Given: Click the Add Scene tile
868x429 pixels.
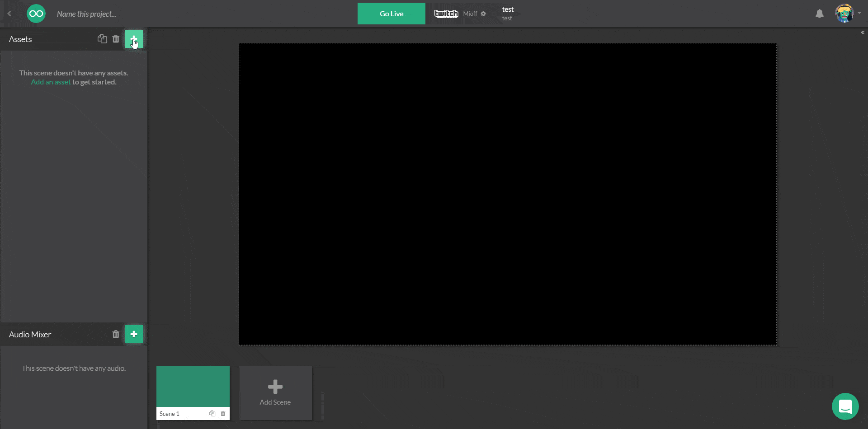Looking at the screenshot, I should tap(275, 392).
